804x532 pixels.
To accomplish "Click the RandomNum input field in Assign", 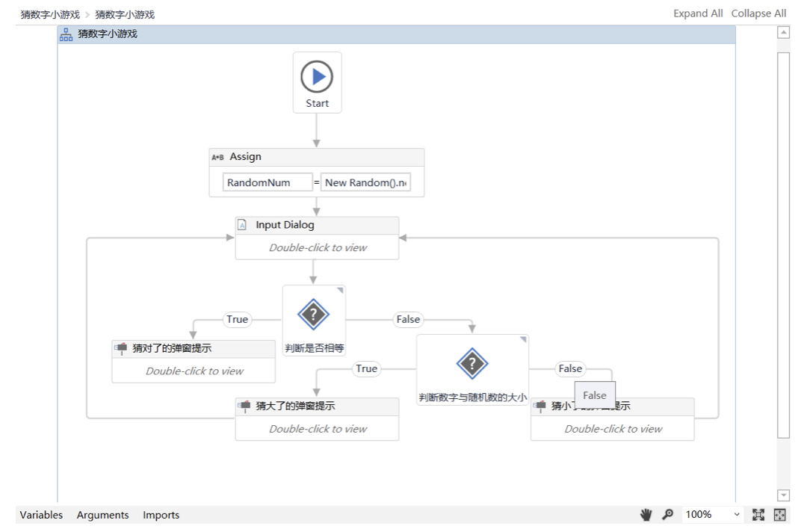I will point(267,182).
